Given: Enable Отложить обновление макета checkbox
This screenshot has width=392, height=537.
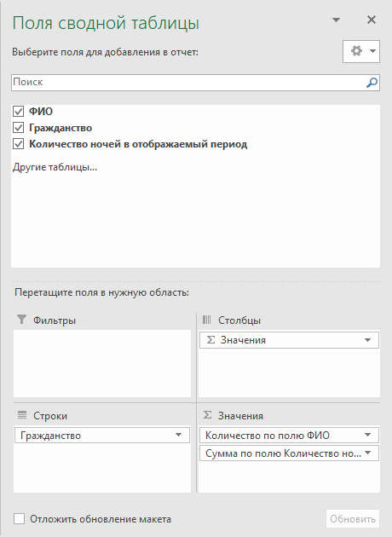Looking at the screenshot, I should 19,518.
